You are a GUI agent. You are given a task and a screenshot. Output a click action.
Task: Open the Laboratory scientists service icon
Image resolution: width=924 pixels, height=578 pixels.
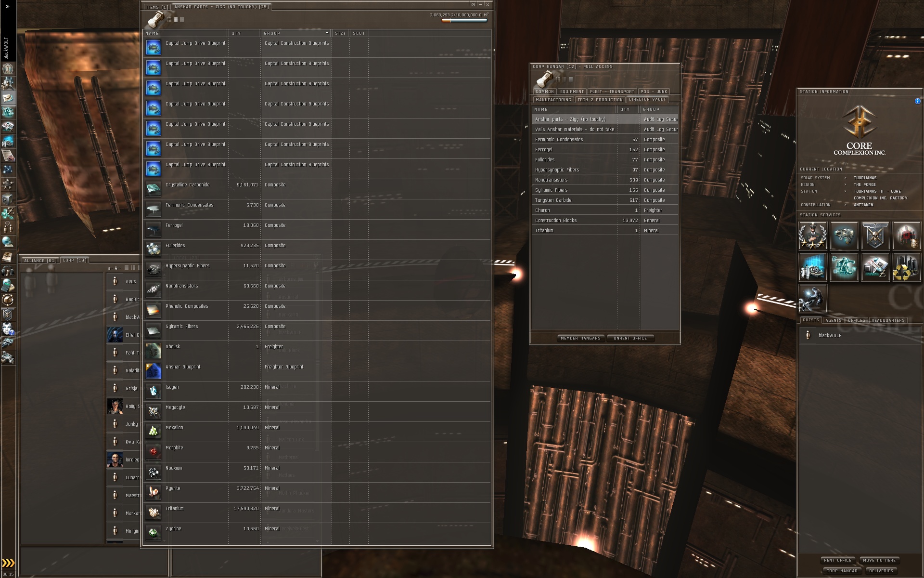(x=812, y=267)
